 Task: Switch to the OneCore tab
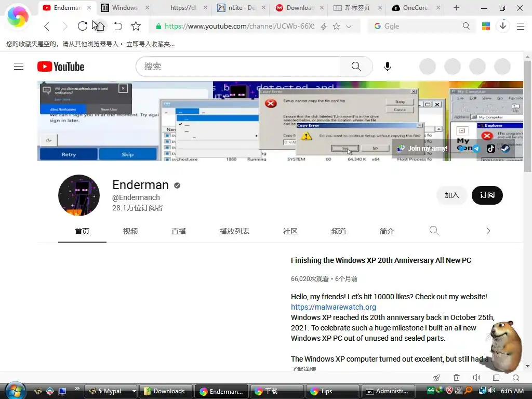[x=415, y=7]
